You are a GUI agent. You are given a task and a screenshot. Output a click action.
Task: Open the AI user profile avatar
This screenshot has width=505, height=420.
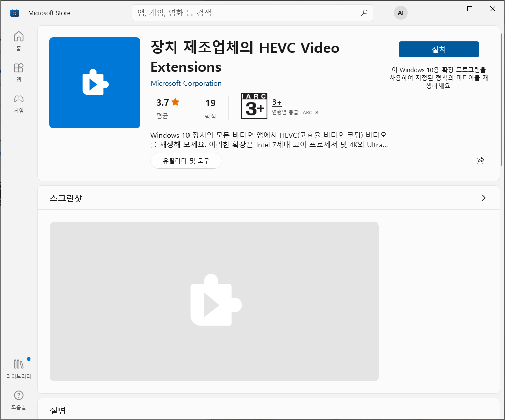point(400,13)
